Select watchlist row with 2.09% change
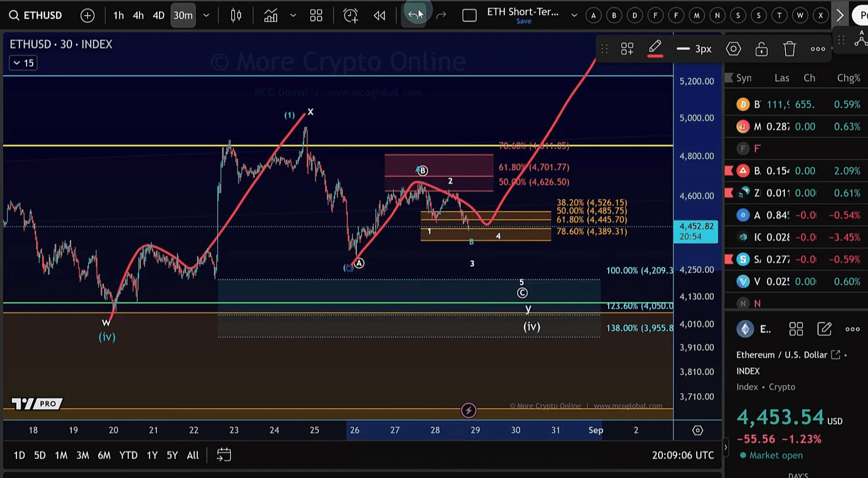 coord(796,171)
